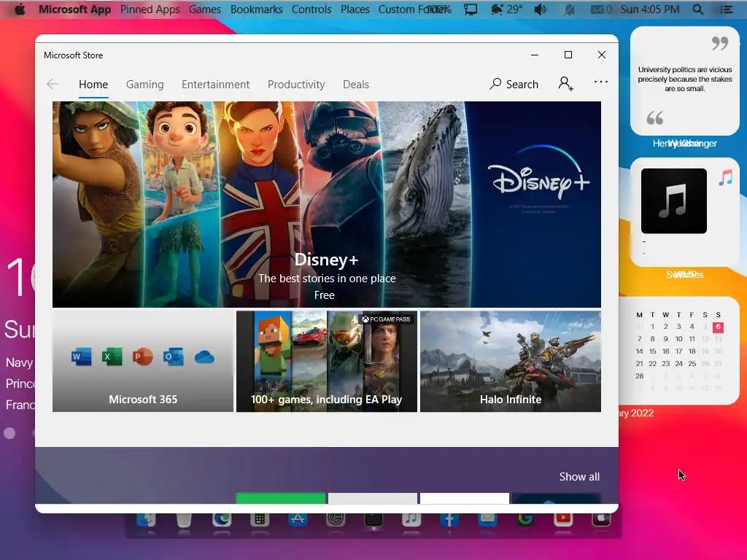This screenshot has width=747, height=560.
Task: Open the notification list icon in menu bar
Action: (727, 9)
